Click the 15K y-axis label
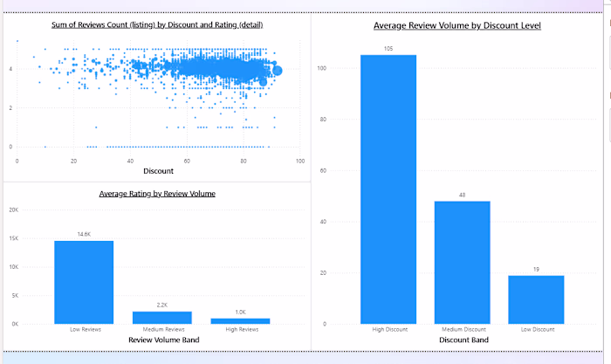611x364 pixels. [14, 238]
